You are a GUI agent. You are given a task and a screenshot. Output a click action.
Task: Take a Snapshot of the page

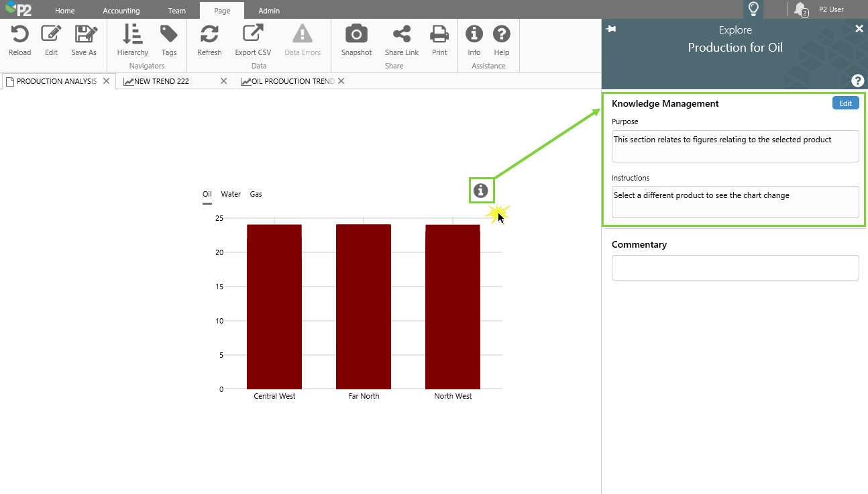(x=356, y=35)
